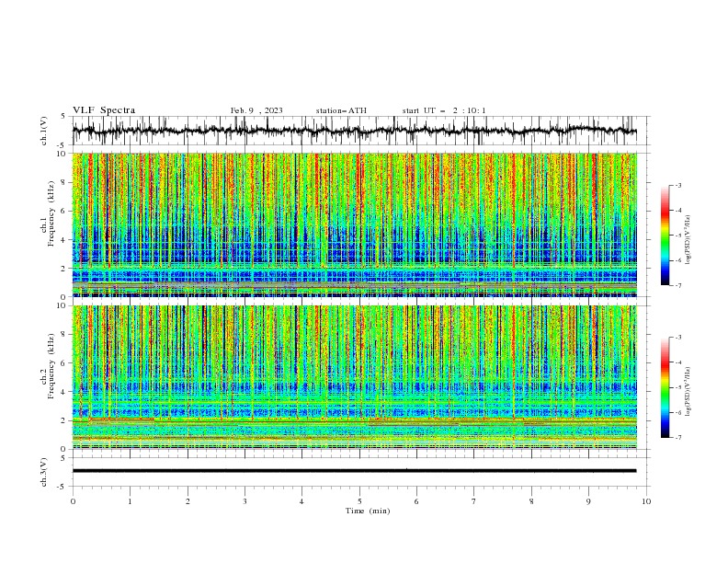Click the "6" tick on ch.2 frequency axis

pos(64,363)
